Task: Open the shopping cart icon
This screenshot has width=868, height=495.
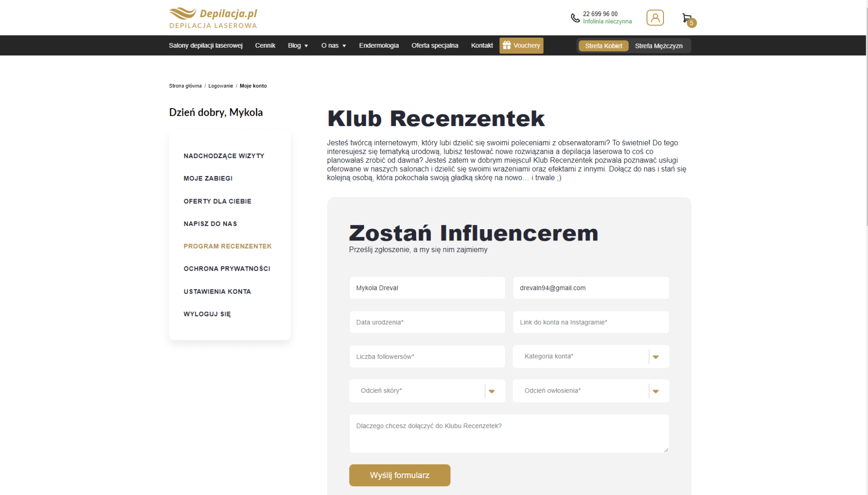Action: coord(687,18)
